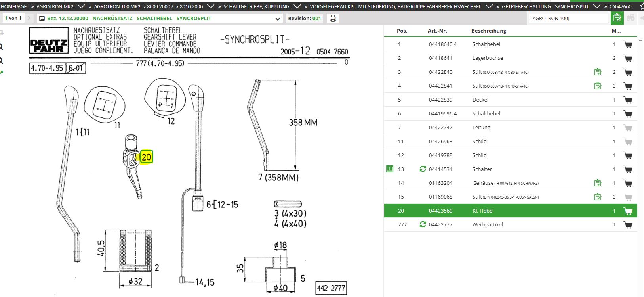Add Stift 04422840 to cart
The width and height of the screenshot is (644, 297).
coord(628,72)
